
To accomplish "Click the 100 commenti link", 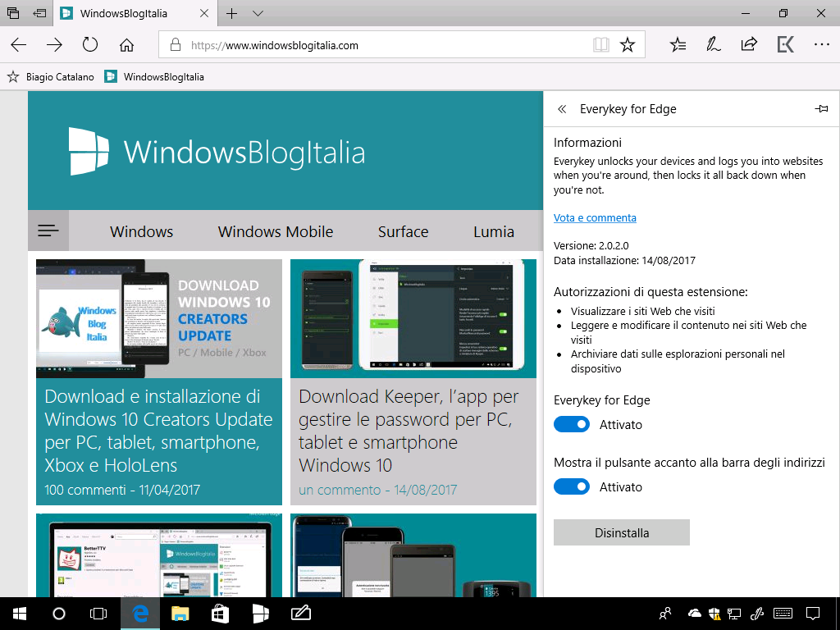I will (x=84, y=490).
